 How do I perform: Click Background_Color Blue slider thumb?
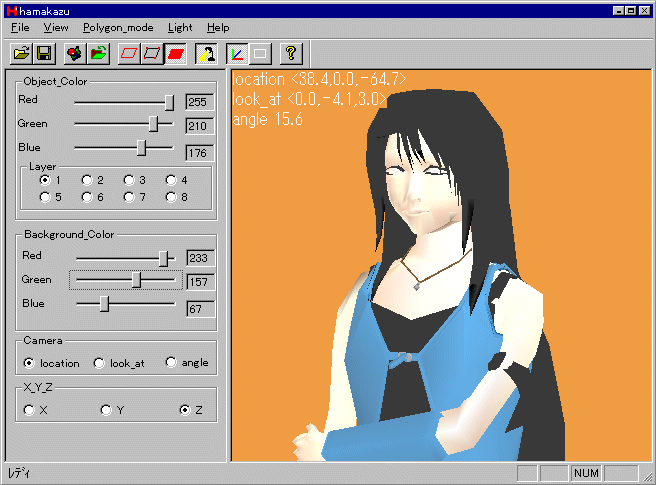pos(104,304)
